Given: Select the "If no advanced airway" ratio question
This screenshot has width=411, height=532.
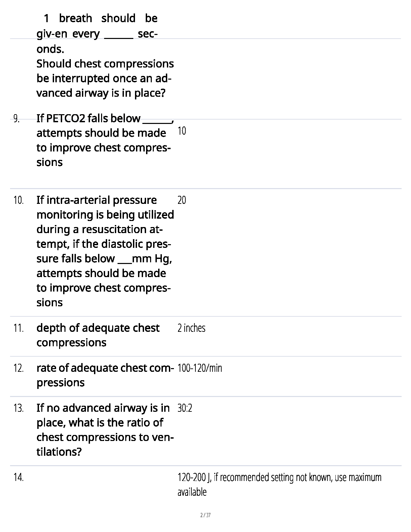Looking at the screenshot, I should pyautogui.click(x=104, y=430).
